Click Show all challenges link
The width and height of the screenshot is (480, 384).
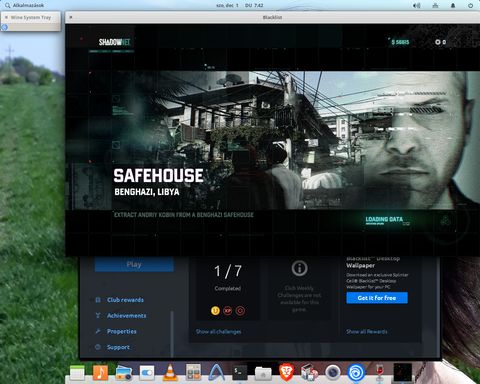(218, 332)
